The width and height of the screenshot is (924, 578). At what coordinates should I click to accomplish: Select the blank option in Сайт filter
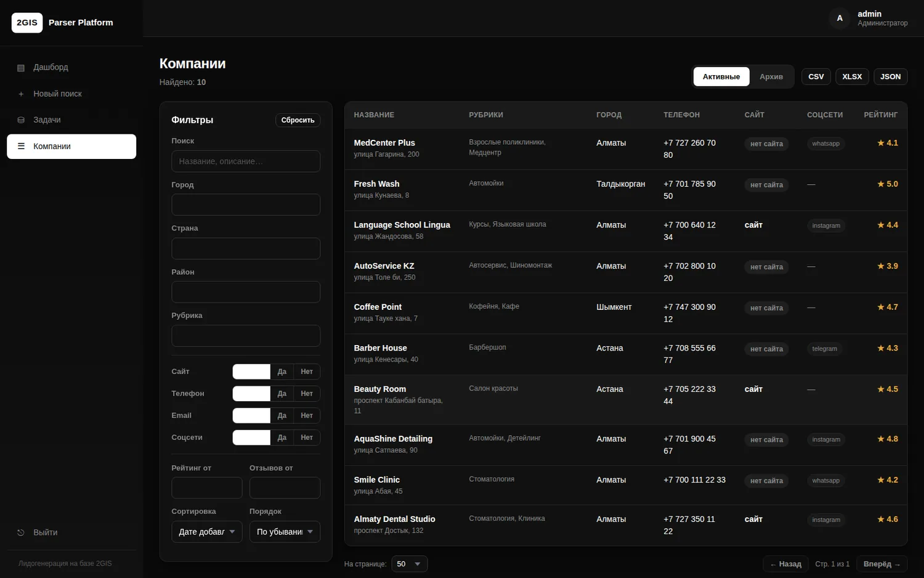(x=251, y=372)
